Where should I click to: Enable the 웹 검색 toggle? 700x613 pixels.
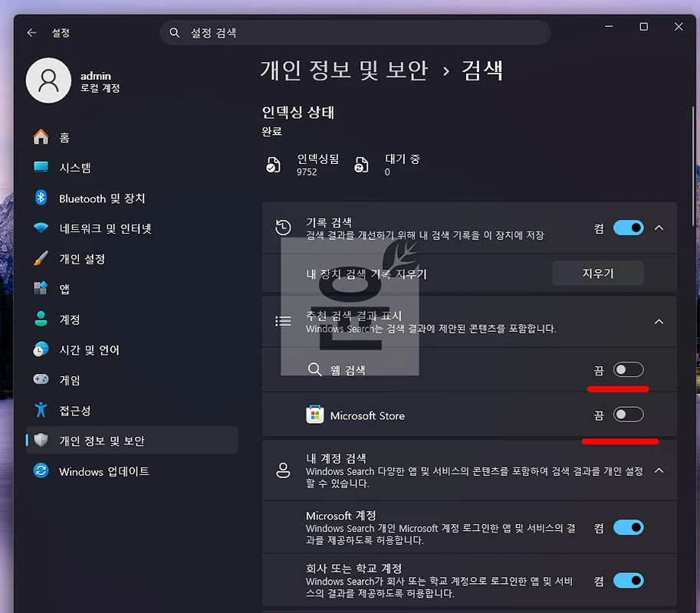pyautogui.click(x=629, y=370)
